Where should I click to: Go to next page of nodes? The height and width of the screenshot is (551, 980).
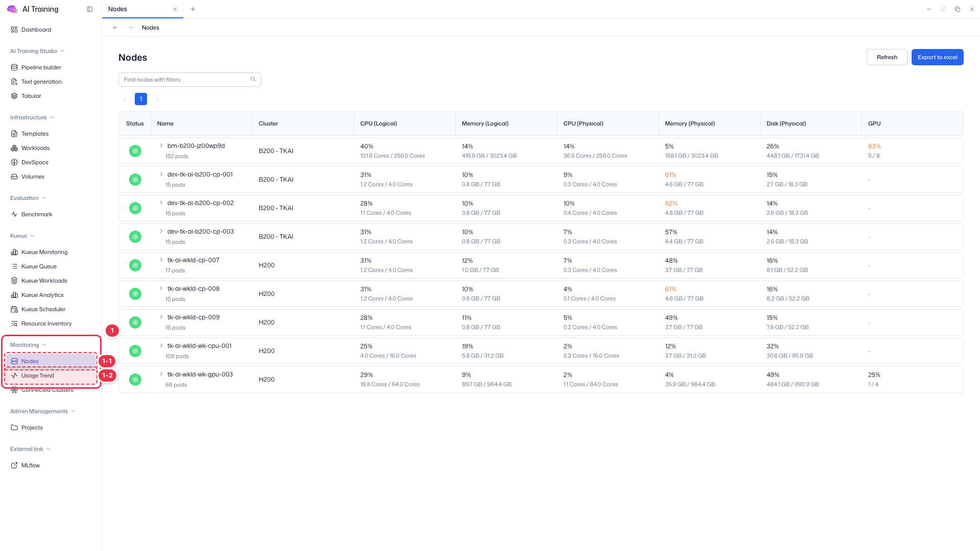click(157, 99)
